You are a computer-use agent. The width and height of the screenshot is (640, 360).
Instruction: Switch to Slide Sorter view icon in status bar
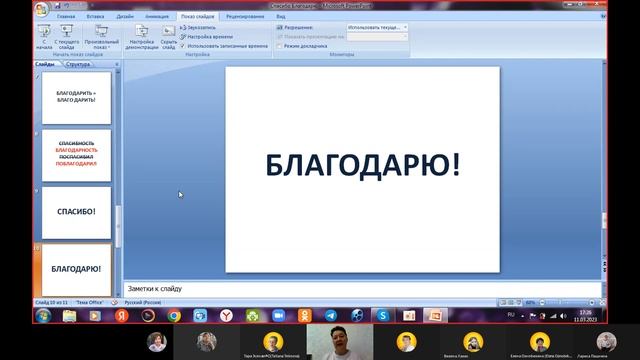511,302
